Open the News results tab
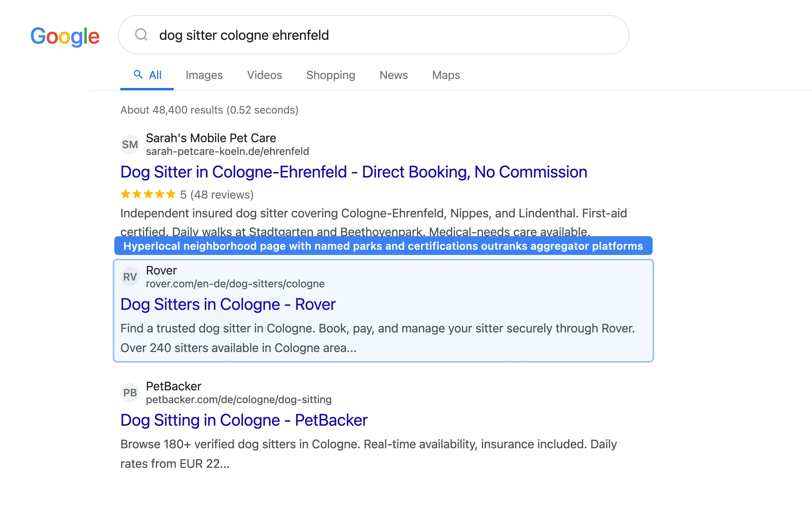 point(393,75)
